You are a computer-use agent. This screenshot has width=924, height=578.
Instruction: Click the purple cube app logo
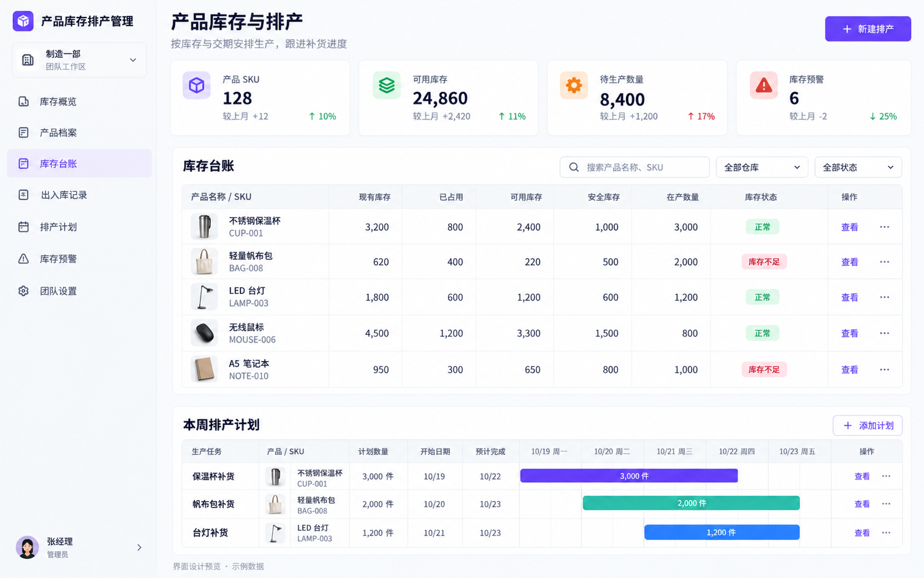23,21
